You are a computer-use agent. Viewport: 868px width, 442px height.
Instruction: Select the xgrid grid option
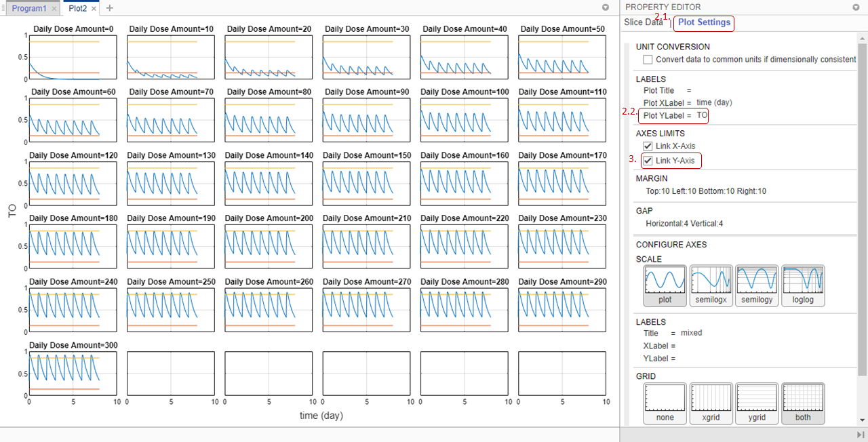tap(711, 403)
